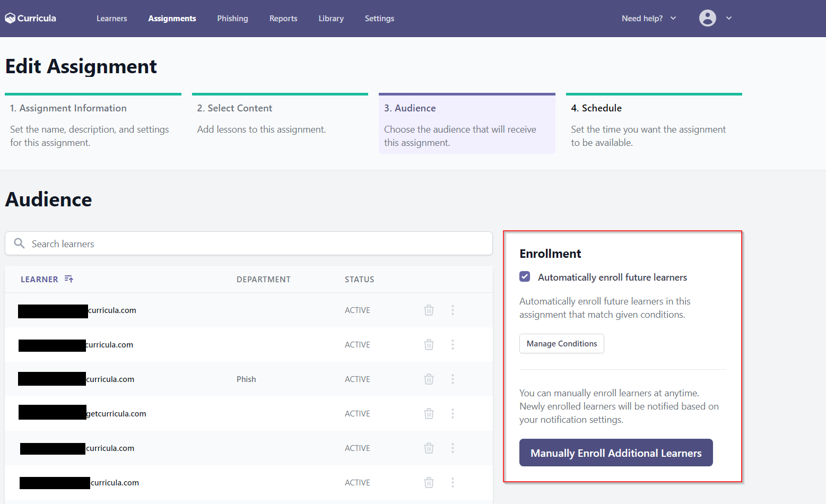
Task: Click the Search learners field
Action: [249, 244]
